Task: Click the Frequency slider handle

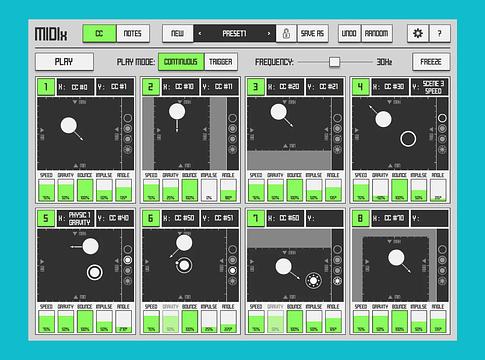Action: coord(334,62)
